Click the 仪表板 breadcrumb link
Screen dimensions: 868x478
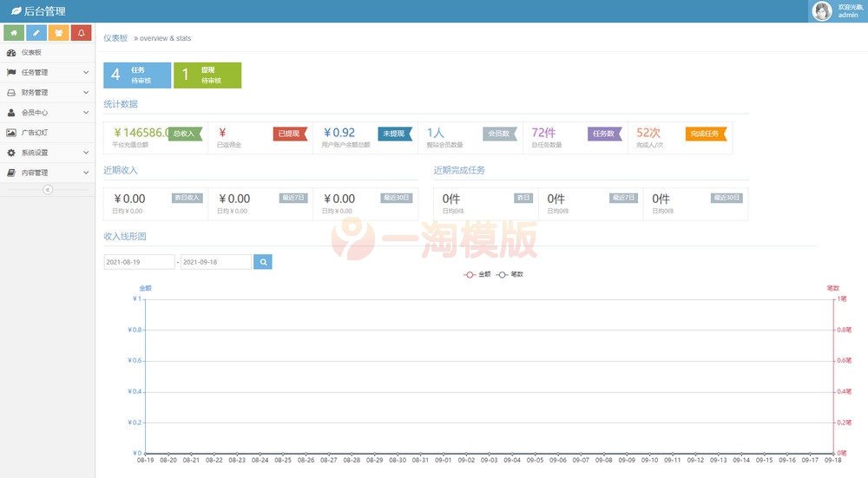tap(115, 38)
